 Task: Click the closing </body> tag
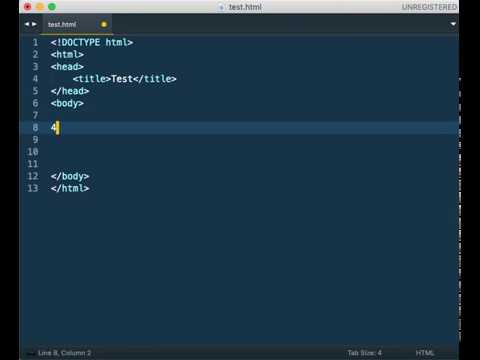[70, 176]
